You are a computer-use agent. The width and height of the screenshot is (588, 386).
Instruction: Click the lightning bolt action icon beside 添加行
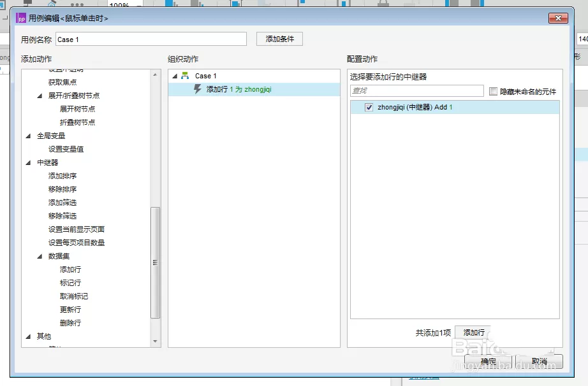point(197,89)
